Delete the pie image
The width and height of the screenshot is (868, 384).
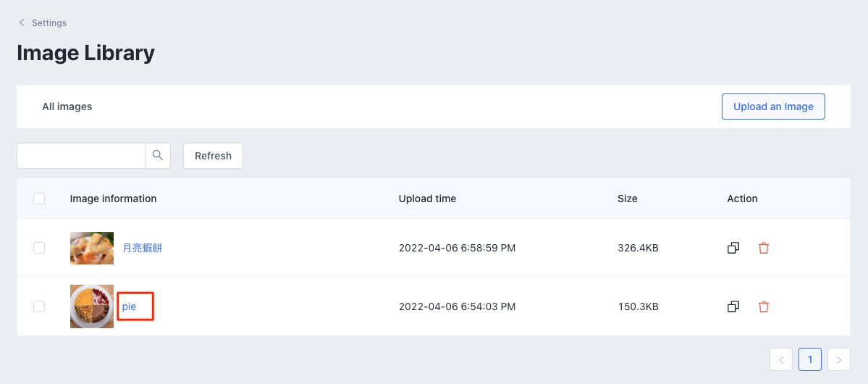763,306
